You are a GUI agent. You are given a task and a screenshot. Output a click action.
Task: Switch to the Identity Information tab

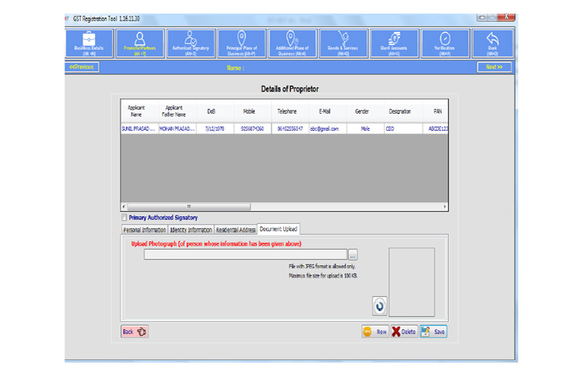[190, 230]
